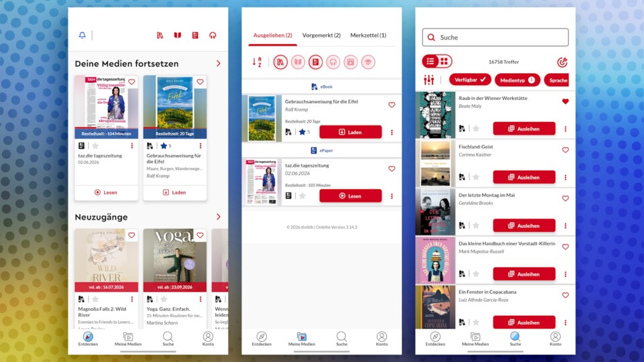
Task: Select Konto in second screen nav
Action: click(382, 339)
